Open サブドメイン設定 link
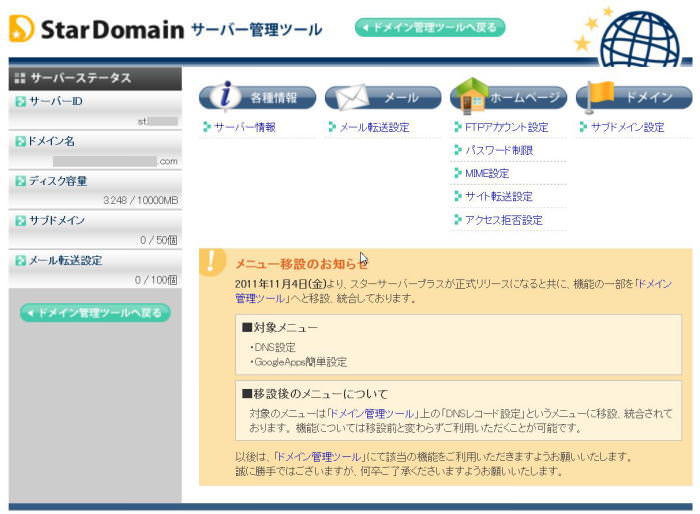This screenshot has width=700, height=514. [x=628, y=127]
